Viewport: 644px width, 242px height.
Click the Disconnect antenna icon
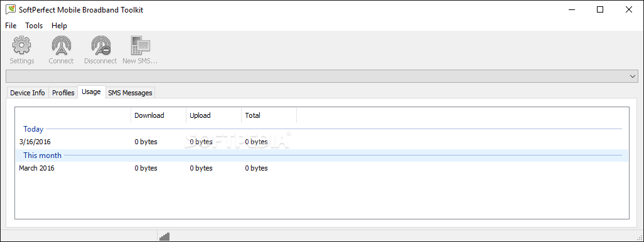pos(100,45)
